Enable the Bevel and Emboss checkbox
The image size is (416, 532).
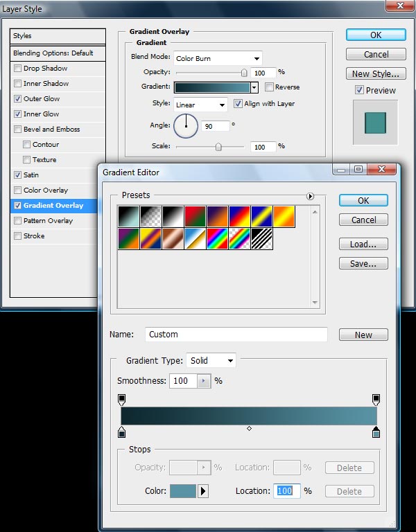(17, 130)
